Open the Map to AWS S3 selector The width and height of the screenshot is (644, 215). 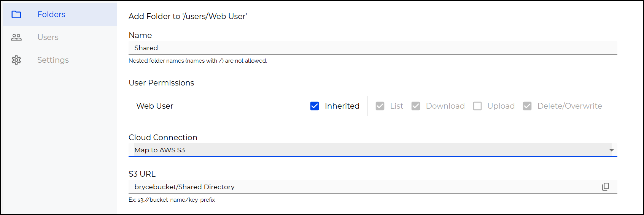click(373, 150)
